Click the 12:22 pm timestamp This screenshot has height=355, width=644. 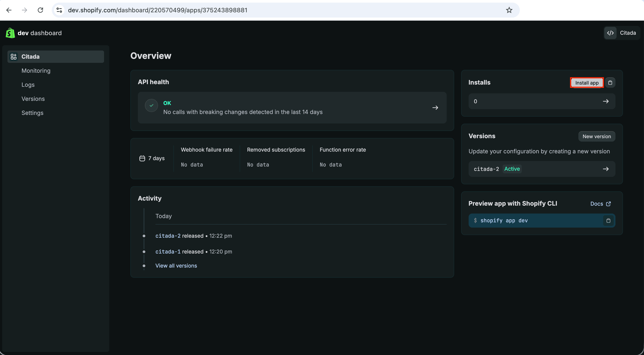221,236
